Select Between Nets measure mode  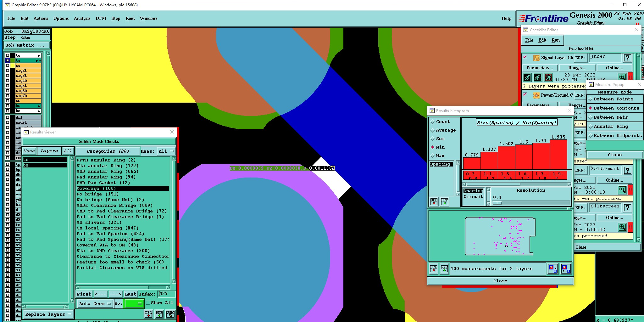tap(615, 117)
